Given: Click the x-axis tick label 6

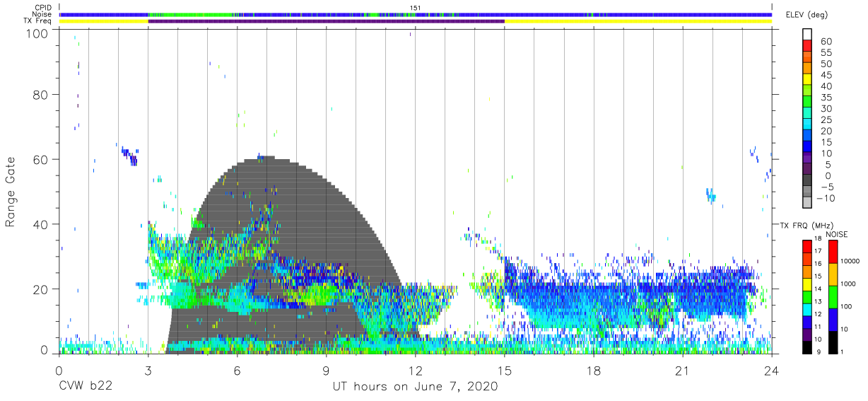Looking at the screenshot, I should pos(237,371).
